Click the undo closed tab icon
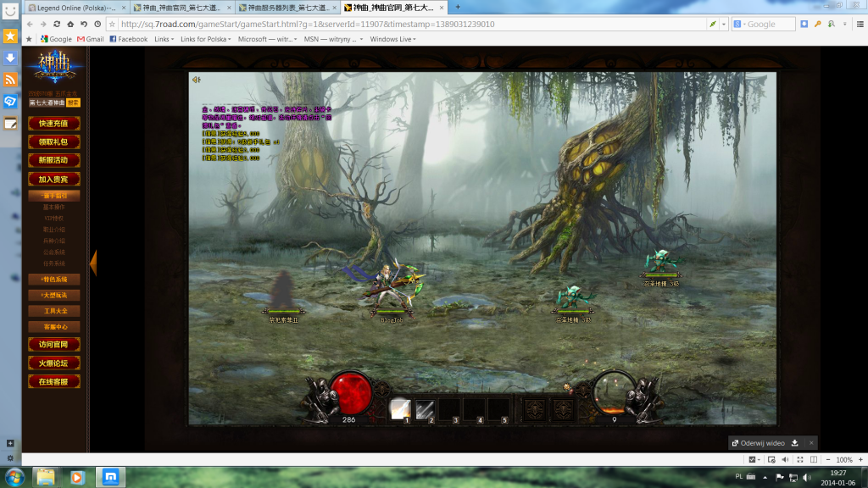868x488 pixels. (84, 25)
